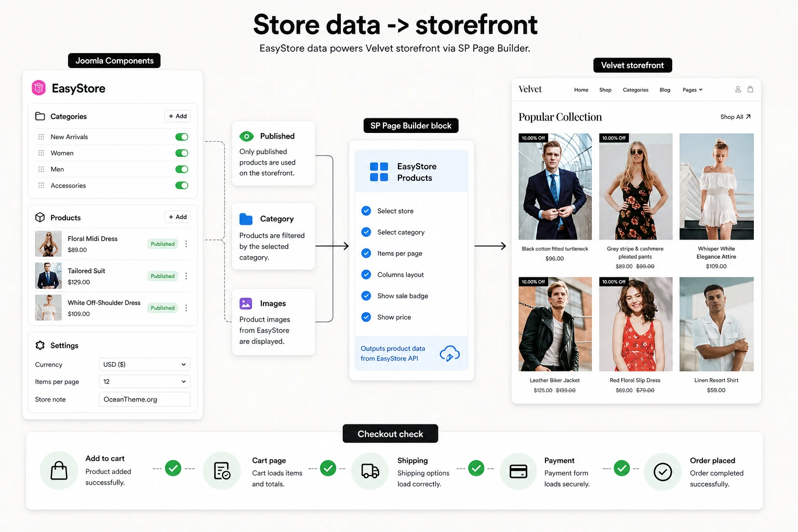This screenshot has height=532, width=798.
Task: Click the Categories folder icon
Action: pyautogui.click(x=40, y=116)
